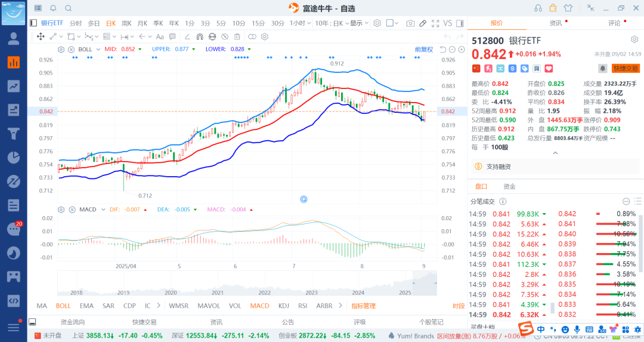Image resolution: width=644 pixels, height=342 pixels.
Task: Select the text Aa annotation tool
Action: (160, 36)
